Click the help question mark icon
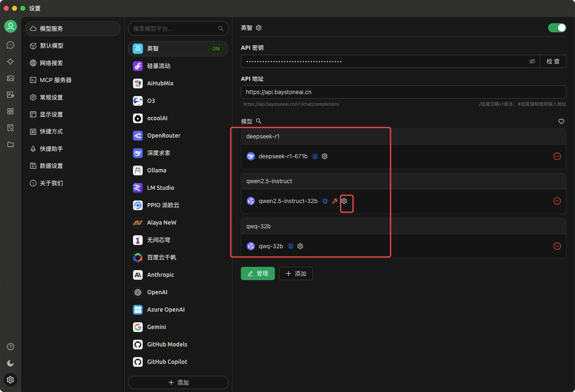Screen dimensions: 575x392 10,347
